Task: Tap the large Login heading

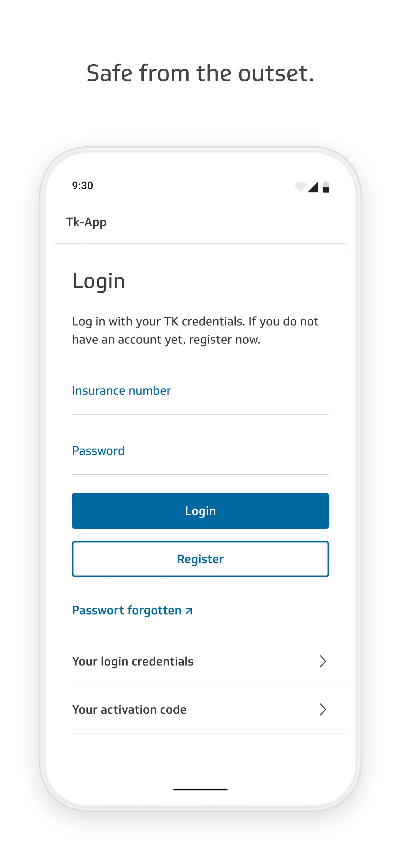Action: (x=98, y=281)
